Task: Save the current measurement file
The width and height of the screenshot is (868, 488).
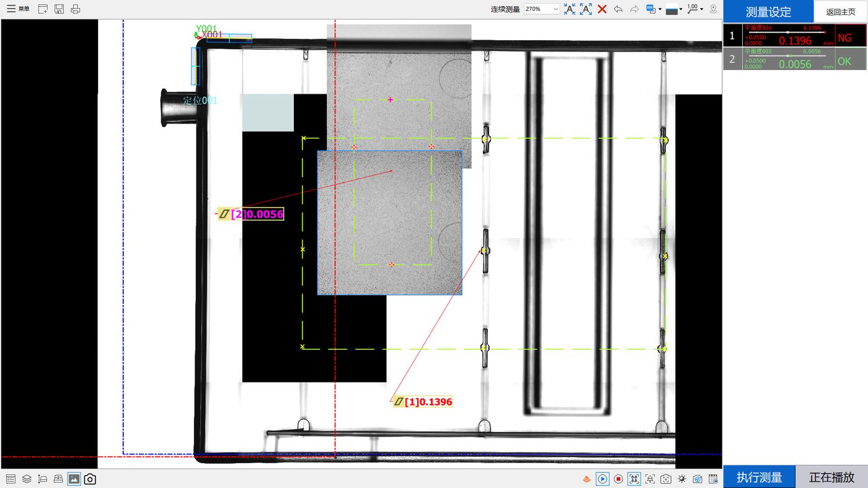Action: (59, 9)
